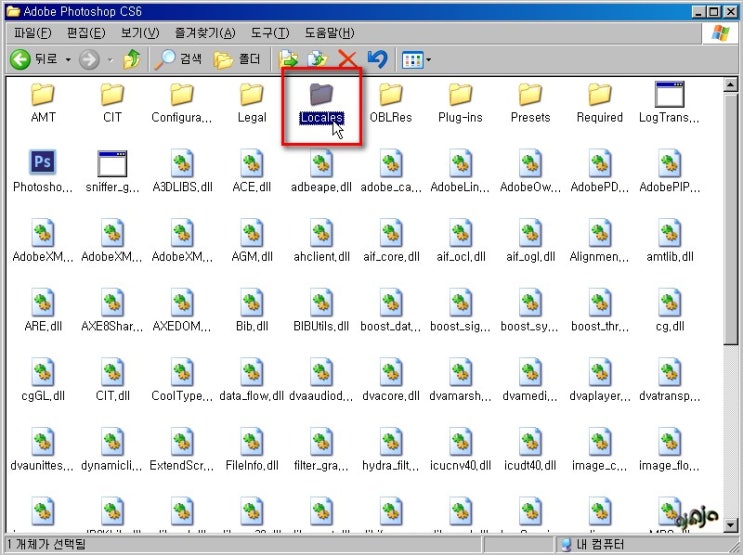This screenshot has height=555, width=743.
Task: Expand the Views dropdown arrow
Action: coord(428,60)
